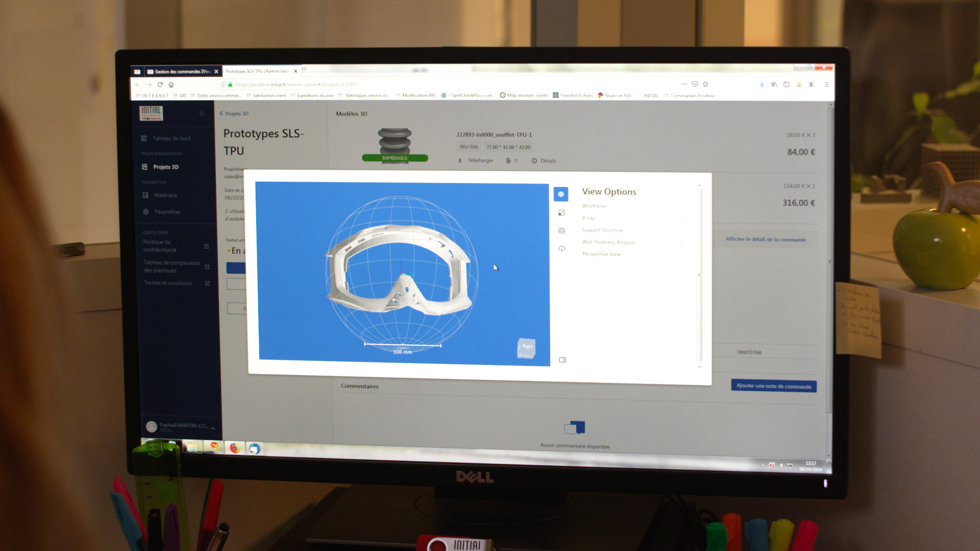Image resolution: width=980 pixels, height=551 pixels.
Task: Open the cross-section tool icon in viewer
Action: [x=561, y=213]
